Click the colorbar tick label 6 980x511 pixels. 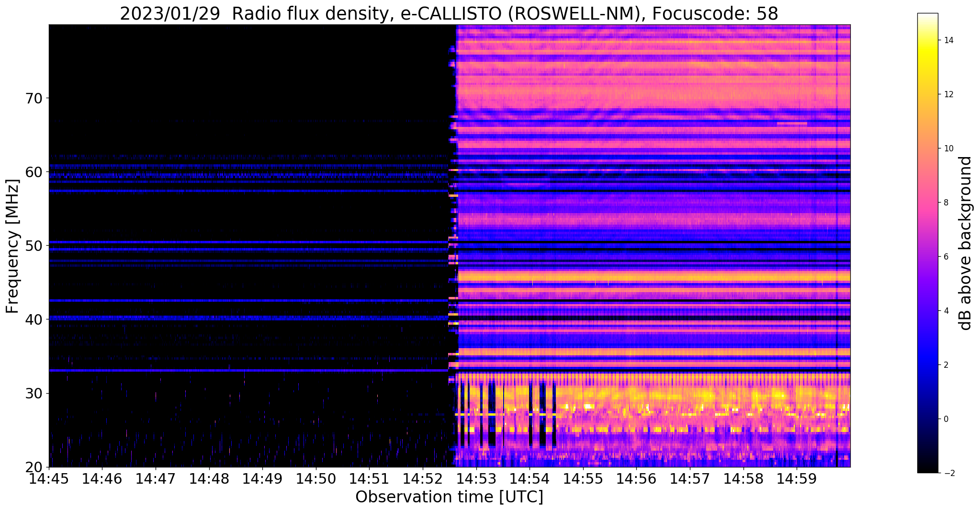[945, 257]
